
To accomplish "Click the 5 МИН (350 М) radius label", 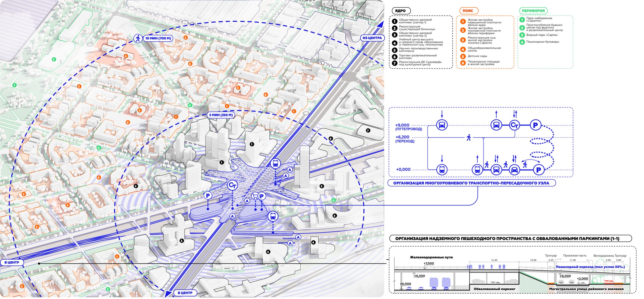I will tap(221, 115).
